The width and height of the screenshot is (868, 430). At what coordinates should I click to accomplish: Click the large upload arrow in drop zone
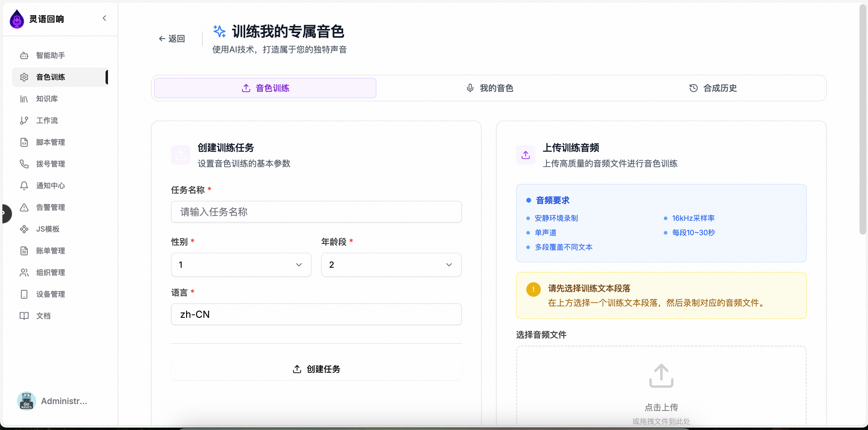pos(661,375)
